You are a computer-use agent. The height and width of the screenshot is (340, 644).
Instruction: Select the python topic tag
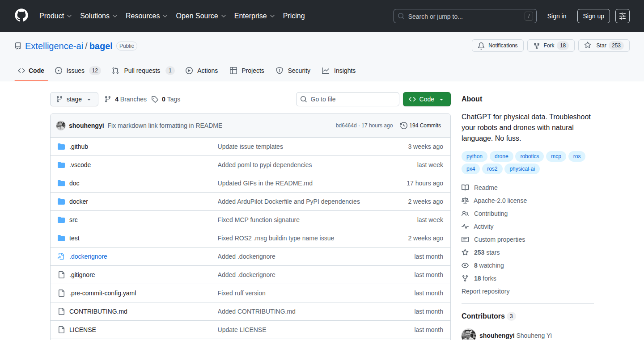(x=475, y=156)
